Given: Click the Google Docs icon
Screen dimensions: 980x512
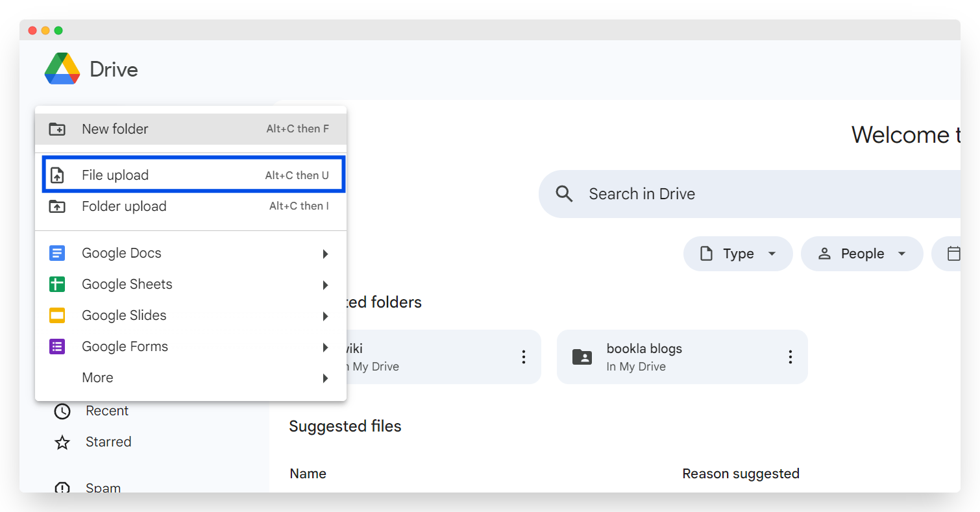Looking at the screenshot, I should click(x=57, y=253).
